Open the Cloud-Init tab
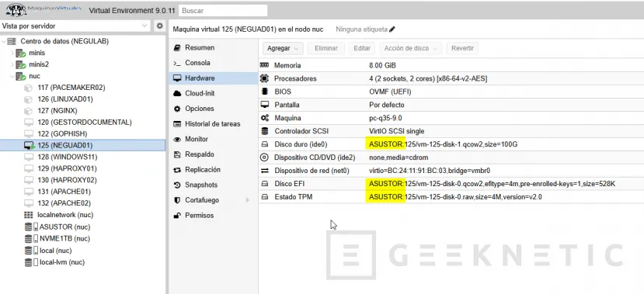 pyautogui.click(x=213, y=94)
